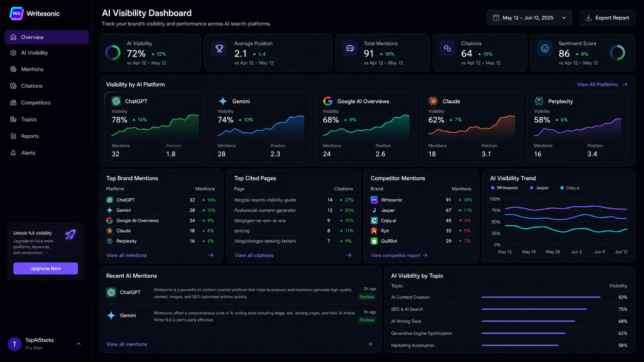The width and height of the screenshot is (644, 362).
Task: Open the Overview menu item
Action: 47,37
